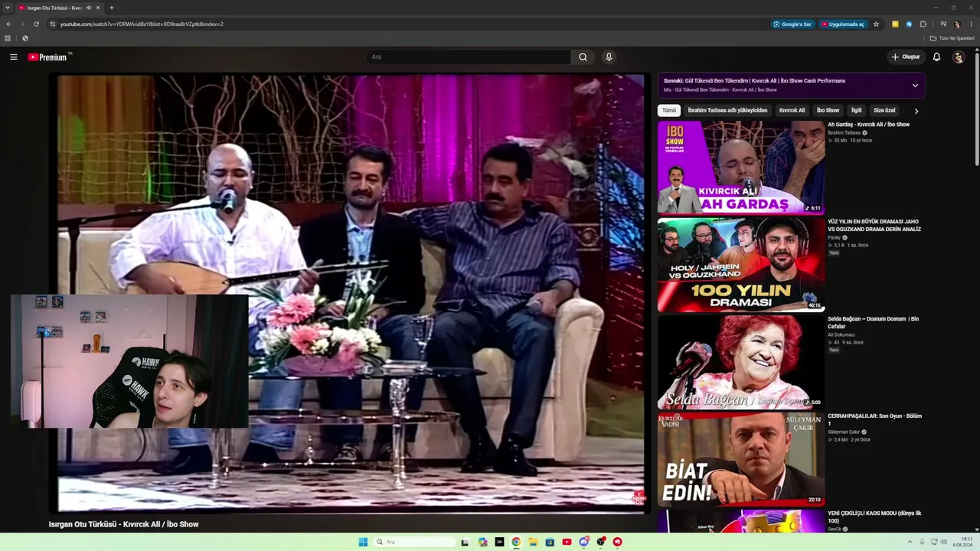
Task: Open the Chrome apps grid shortcut
Action: click(x=8, y=38)
